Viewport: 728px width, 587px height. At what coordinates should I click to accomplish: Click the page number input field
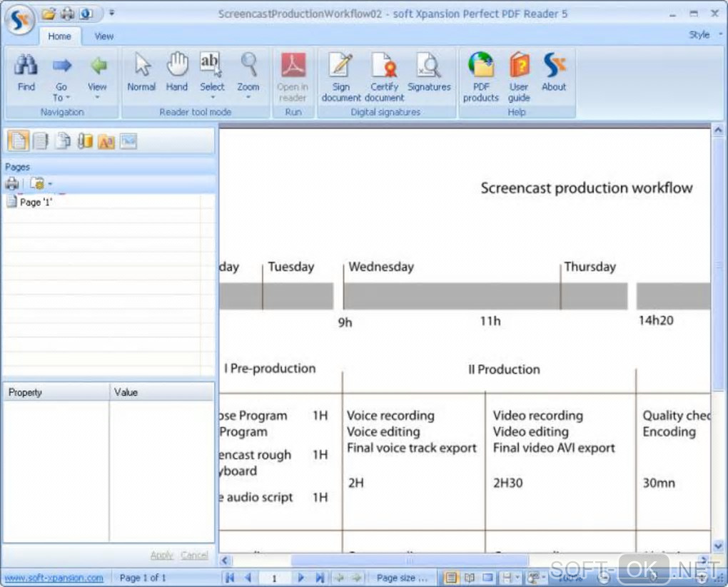point(274,578)
